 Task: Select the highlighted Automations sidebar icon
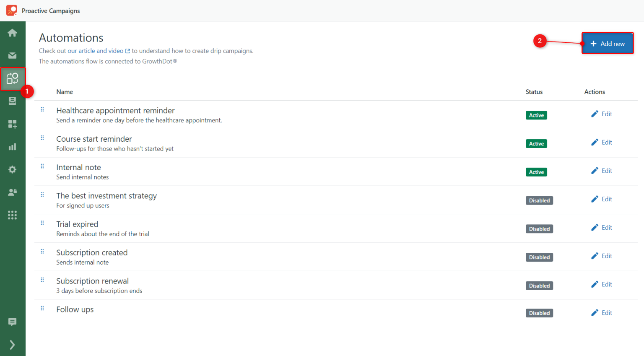13,78
